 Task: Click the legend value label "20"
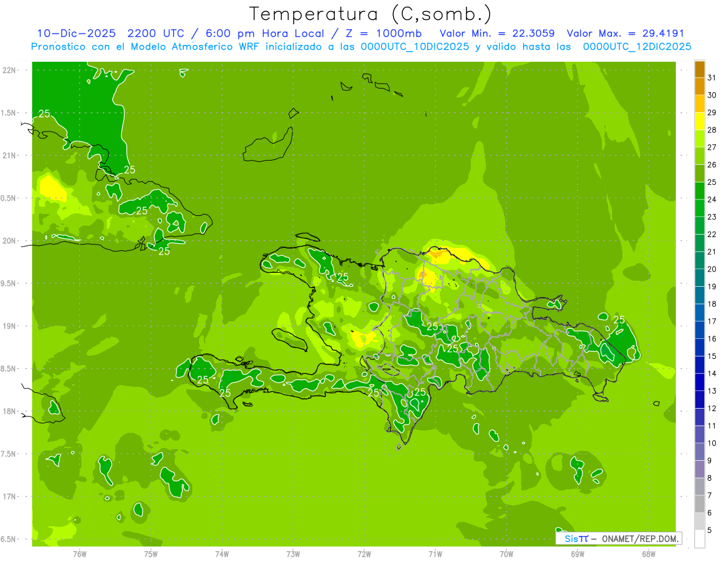tap(712, 269)
